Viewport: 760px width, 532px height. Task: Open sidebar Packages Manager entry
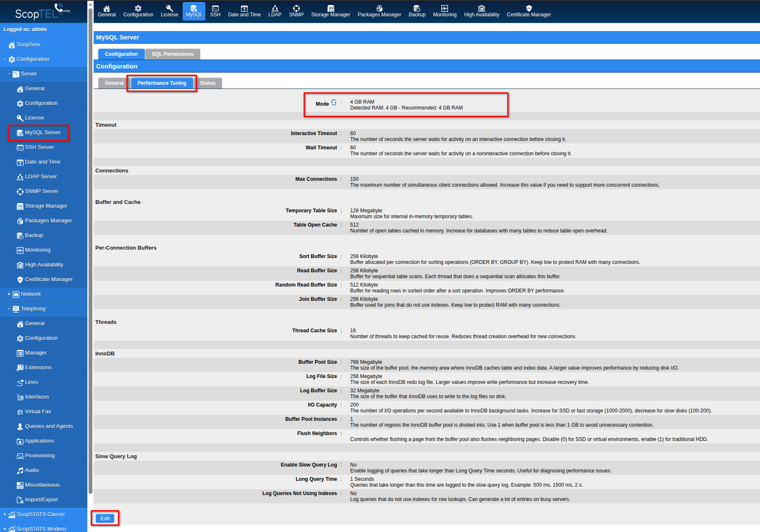(x=45, y=221)
